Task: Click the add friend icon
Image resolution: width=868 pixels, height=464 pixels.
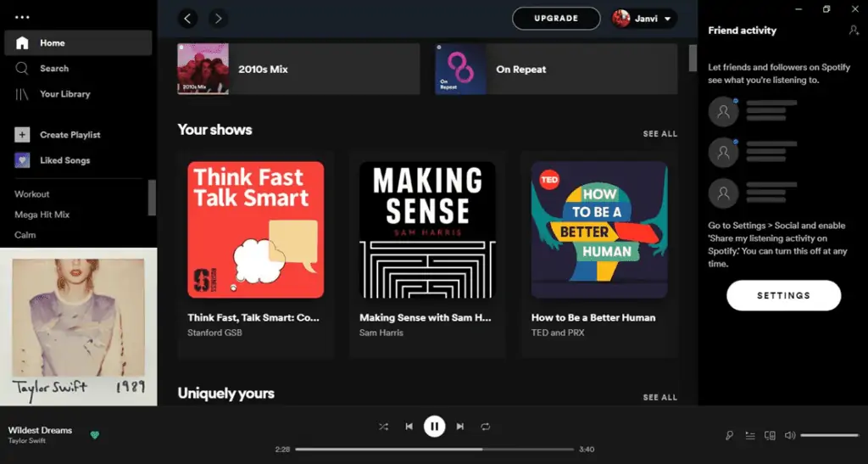Action: point(853,31)
